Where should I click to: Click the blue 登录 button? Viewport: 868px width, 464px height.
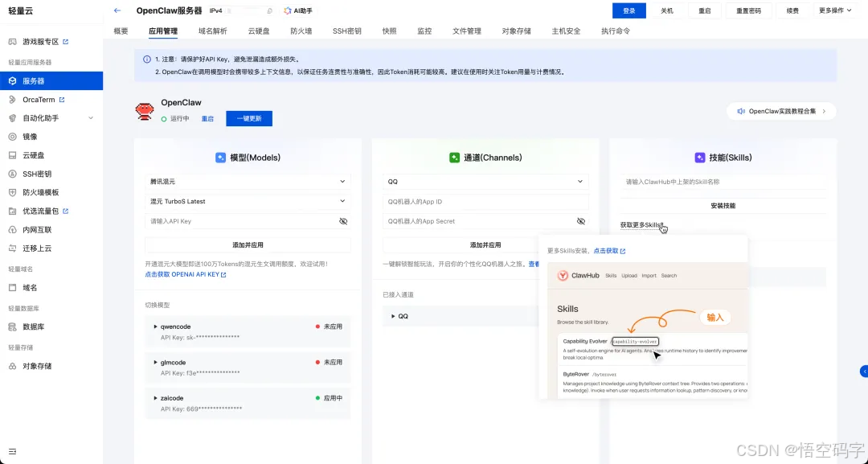tap(628, 10)
